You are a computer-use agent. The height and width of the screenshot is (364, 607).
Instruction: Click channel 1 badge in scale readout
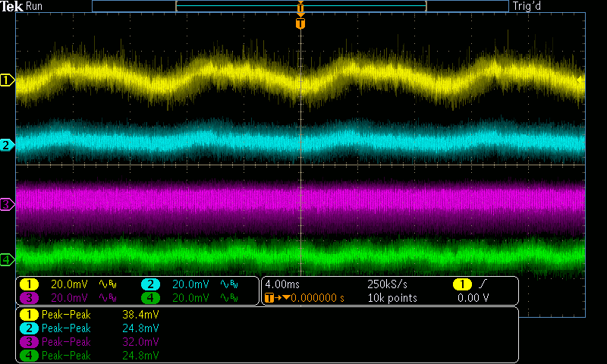click(30, 284)
